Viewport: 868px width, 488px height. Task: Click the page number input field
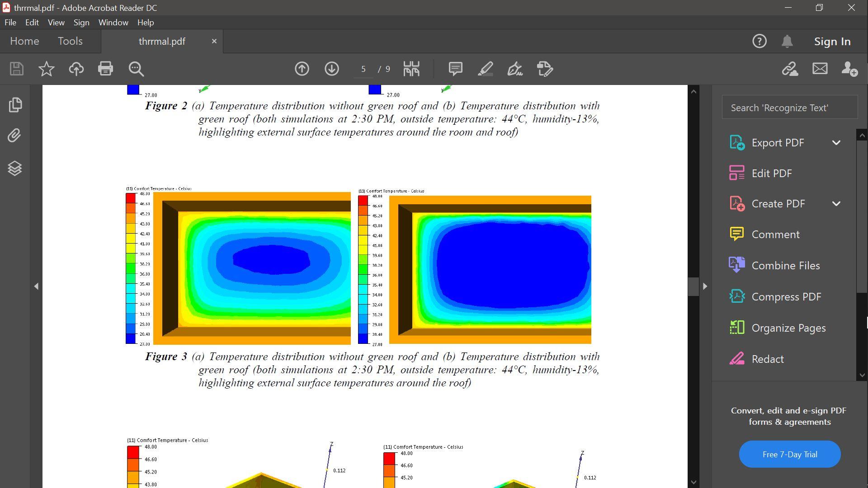point(363,69)
